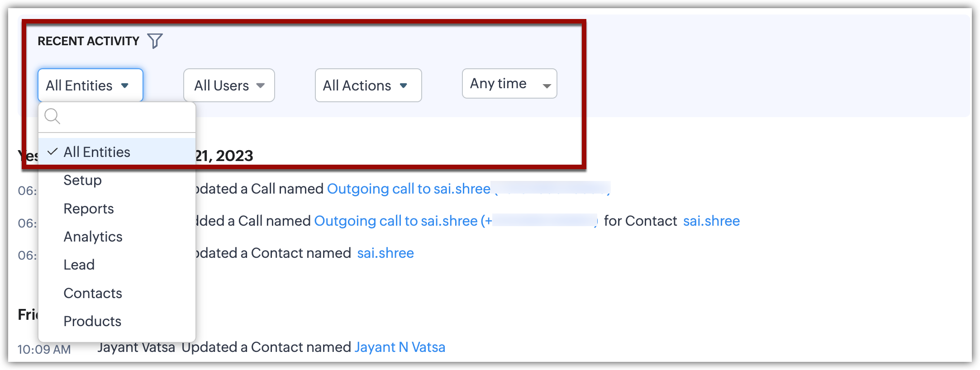Expand the Any time filter dropdown
This screenshot has width=980, height=370.
tap(509, 84)
